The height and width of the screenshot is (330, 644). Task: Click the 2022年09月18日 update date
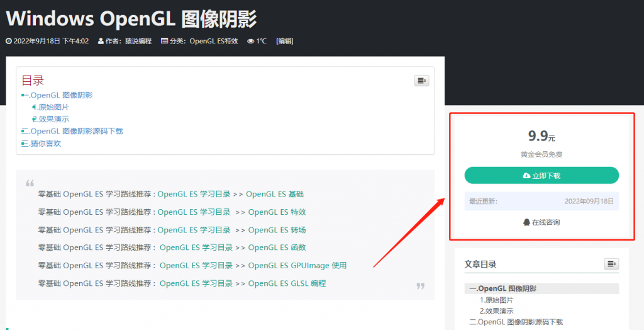[x=589, y=201]
